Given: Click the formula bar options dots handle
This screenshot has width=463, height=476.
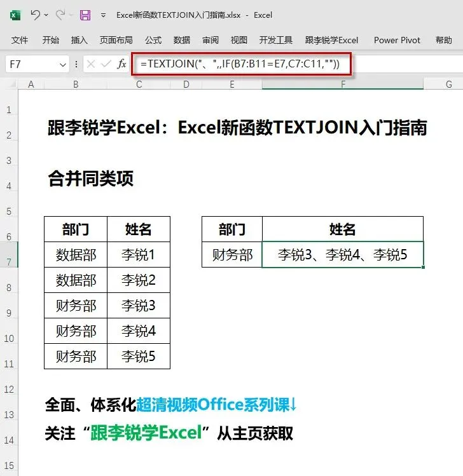Looking at the screenshot, I should pyautogui.click(x=76, y=64).
